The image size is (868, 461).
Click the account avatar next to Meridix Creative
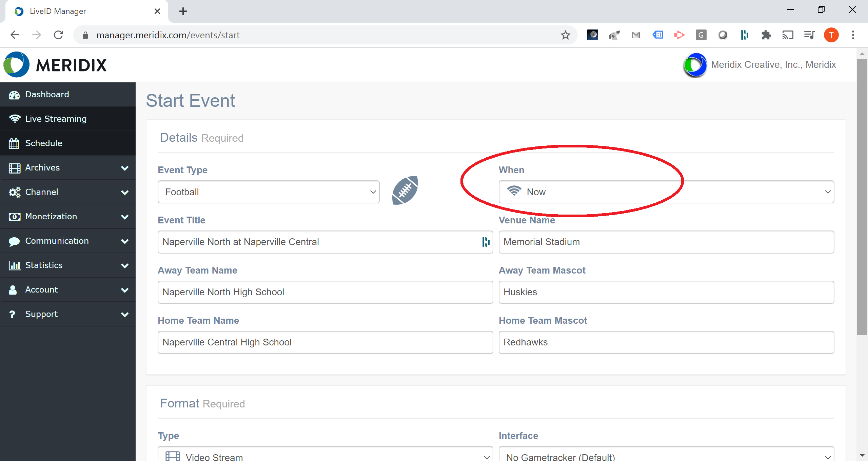[695, 65]
